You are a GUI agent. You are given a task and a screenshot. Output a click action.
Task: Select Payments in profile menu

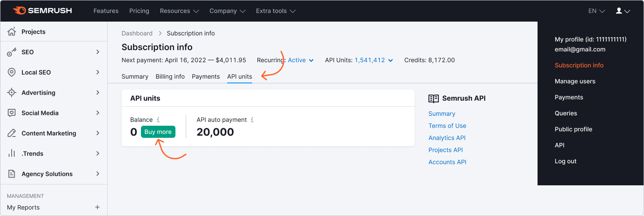(569, 97)
